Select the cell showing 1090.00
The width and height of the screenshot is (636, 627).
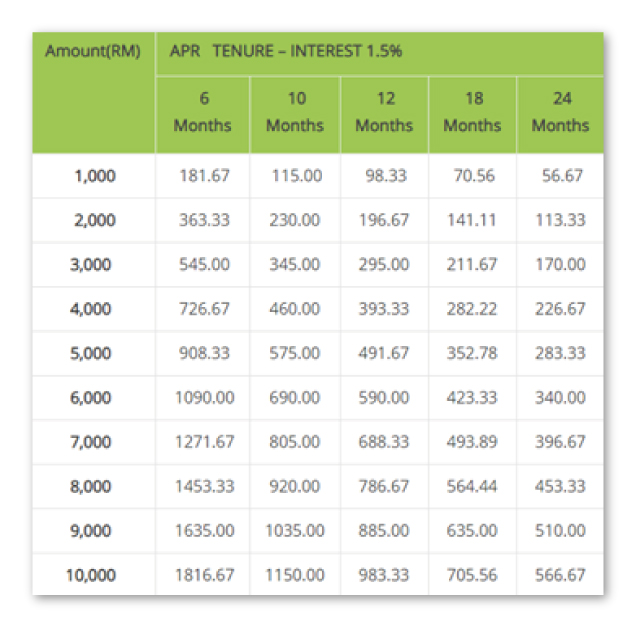click(204, 397)
